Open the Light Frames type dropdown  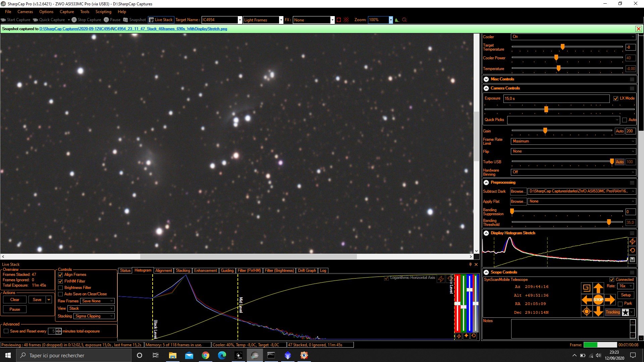point(281,20)
